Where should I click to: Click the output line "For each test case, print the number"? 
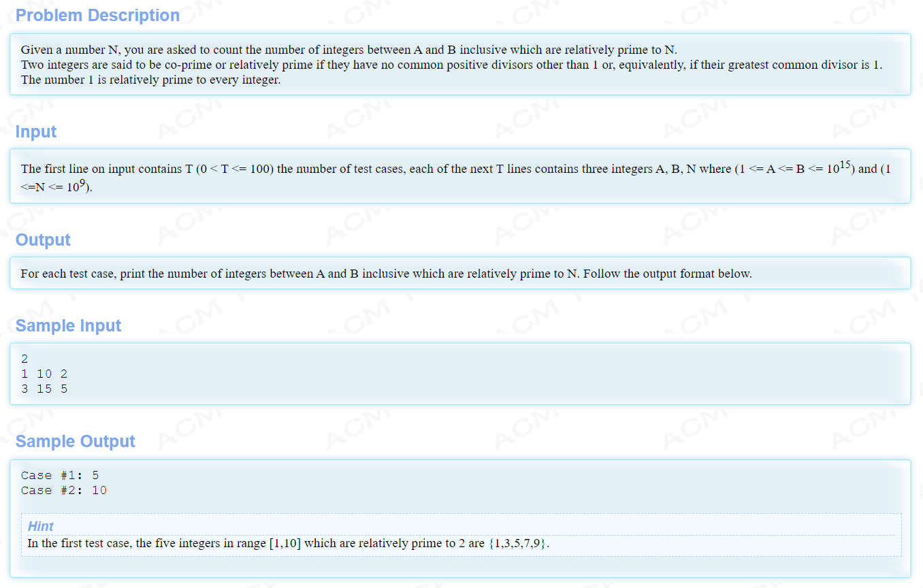[386, 274]
